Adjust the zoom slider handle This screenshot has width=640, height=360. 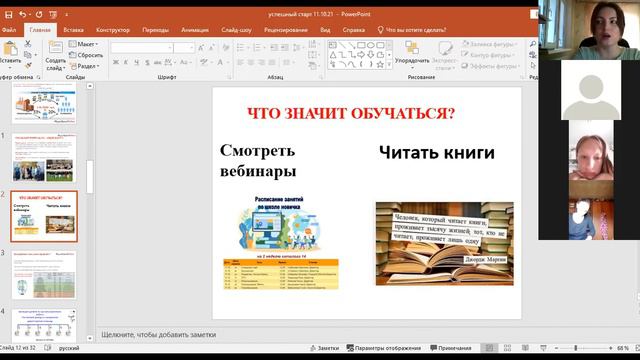(x=576, y=348)
